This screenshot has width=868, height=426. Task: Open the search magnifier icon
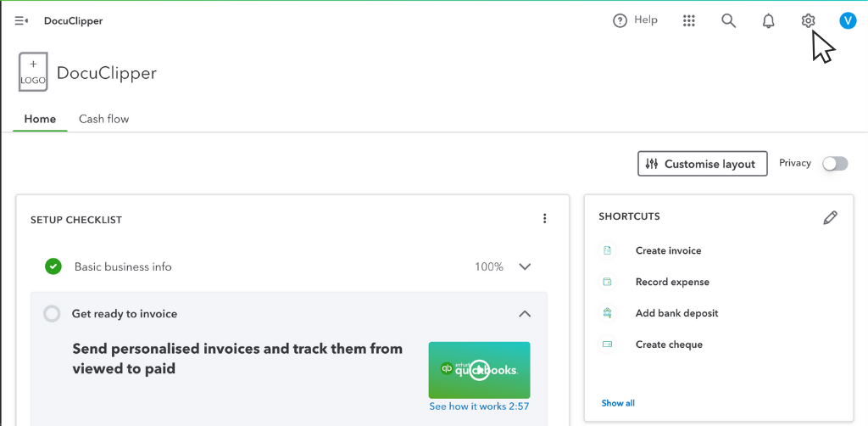pyautogui.click(x=728, y=21)
